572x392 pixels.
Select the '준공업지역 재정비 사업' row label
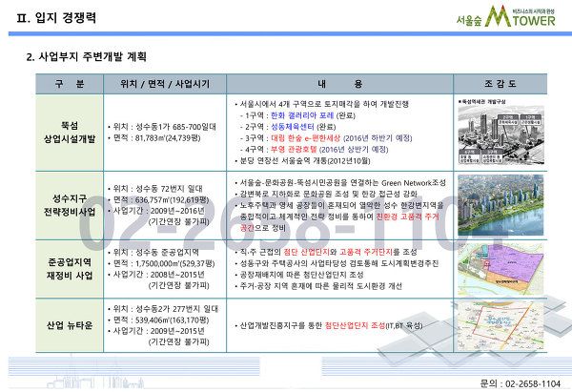pyautogui.click(x=70, y=269)
